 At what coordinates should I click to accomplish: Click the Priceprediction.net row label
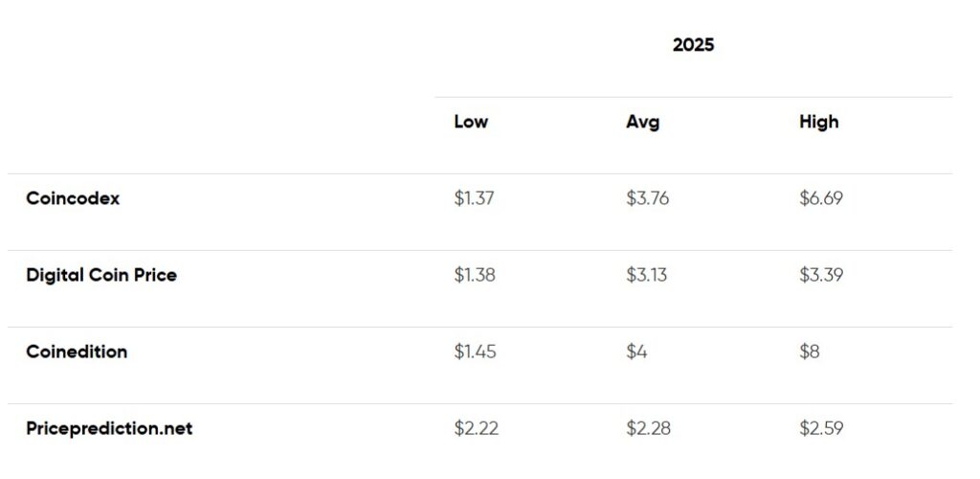(109, 428)
